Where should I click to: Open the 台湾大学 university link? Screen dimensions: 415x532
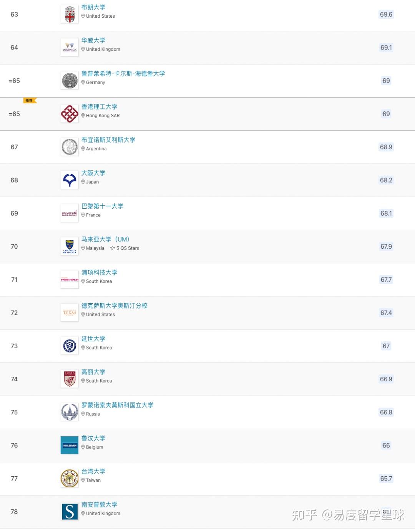click(93, 471)
